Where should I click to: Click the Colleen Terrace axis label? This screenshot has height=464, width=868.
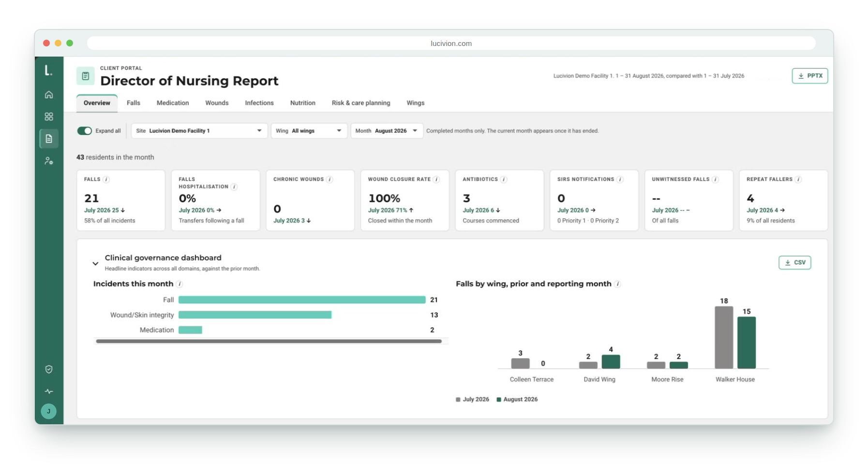tap(531, 379)
